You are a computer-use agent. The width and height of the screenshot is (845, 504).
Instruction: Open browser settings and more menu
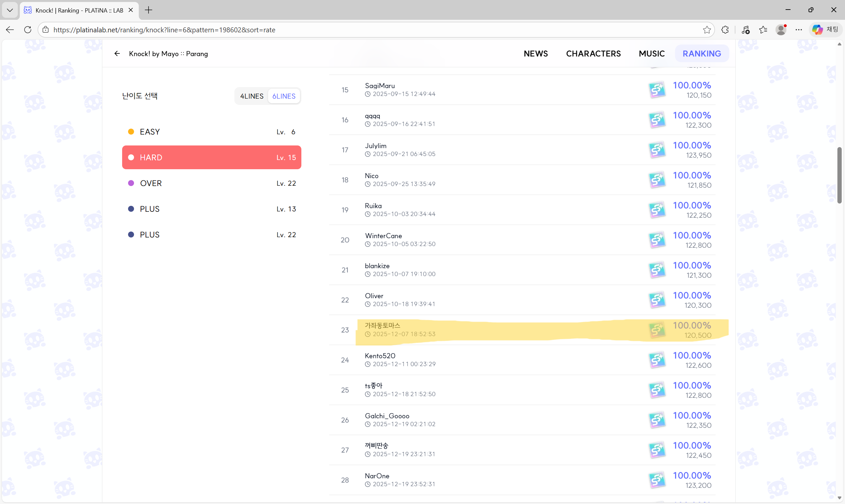click(x=798, y=30)
